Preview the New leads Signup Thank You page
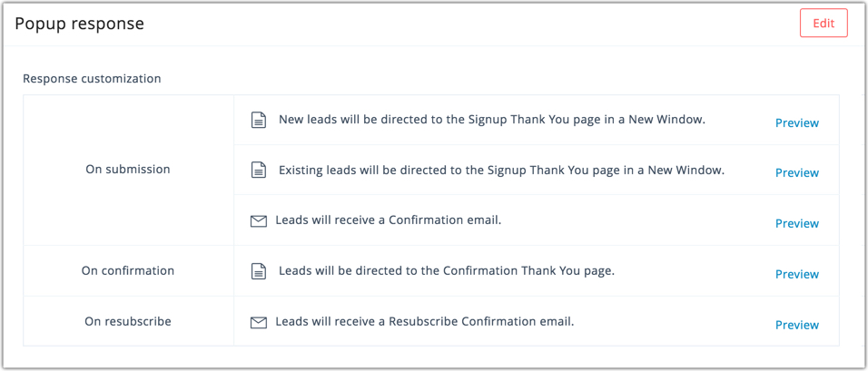 click(x=796, y=123)
